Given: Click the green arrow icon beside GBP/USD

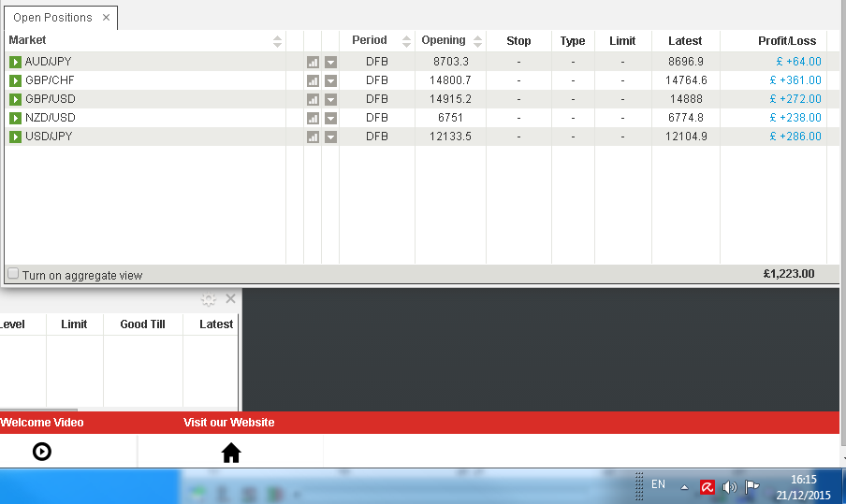Looking at the screenshot, I should (x=15, y=99).
